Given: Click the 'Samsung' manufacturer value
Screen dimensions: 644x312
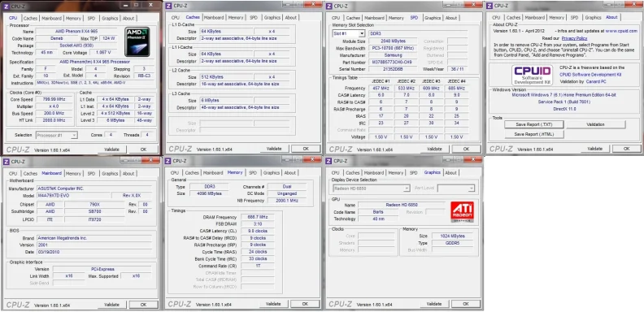Looking at the screenshot, I should (394, 55).
